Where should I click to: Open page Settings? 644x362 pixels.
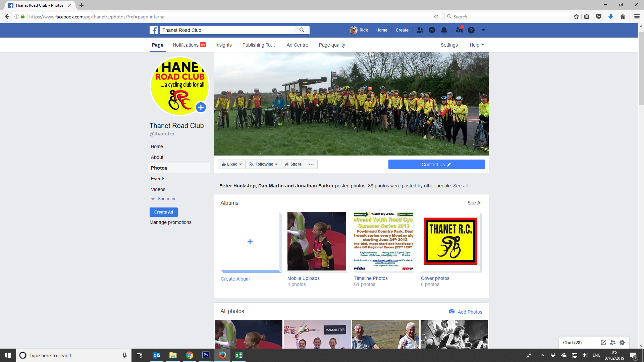449,45
